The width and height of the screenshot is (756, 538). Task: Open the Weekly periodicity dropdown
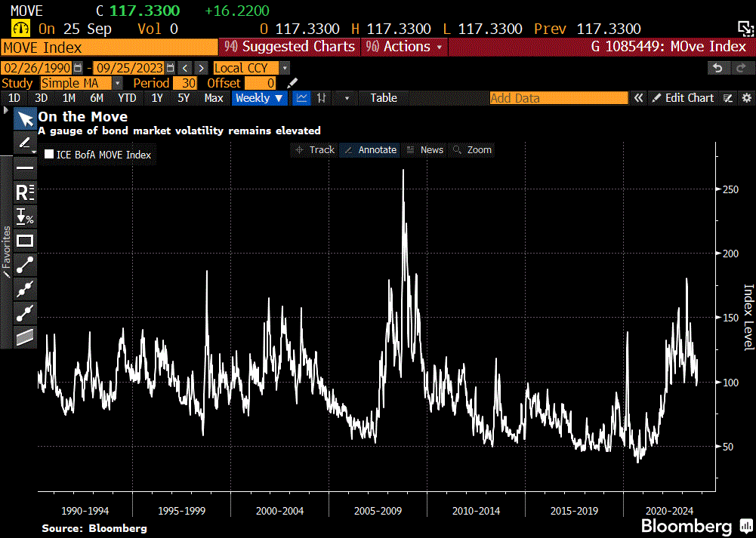[x=259, y=98]
